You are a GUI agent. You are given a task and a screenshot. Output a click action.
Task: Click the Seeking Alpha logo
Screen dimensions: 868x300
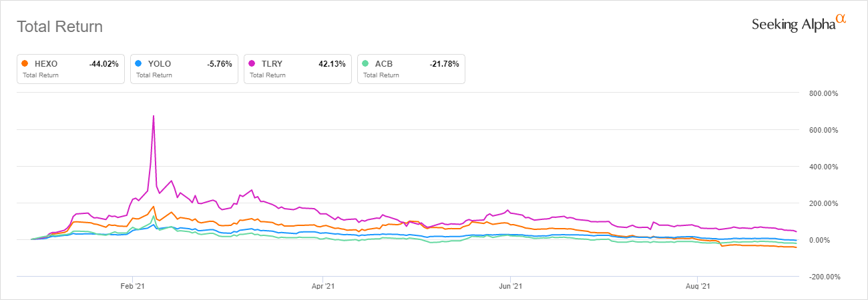click(x=799, y=24)
